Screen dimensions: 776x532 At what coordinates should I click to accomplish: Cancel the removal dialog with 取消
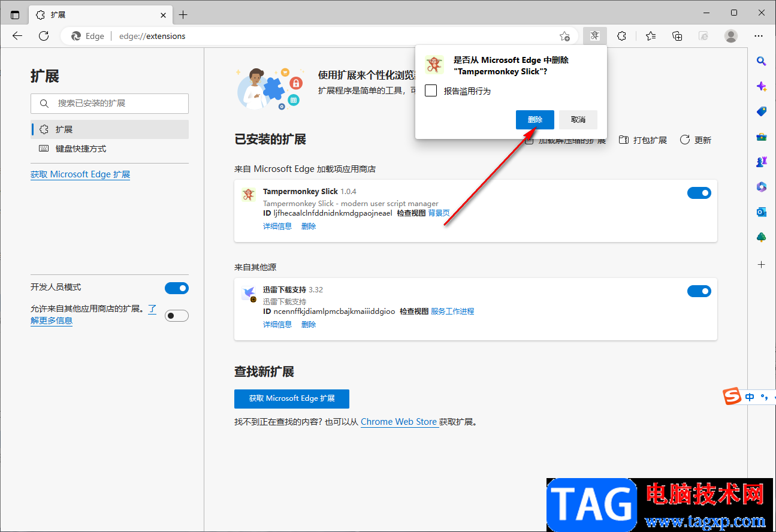578,120
